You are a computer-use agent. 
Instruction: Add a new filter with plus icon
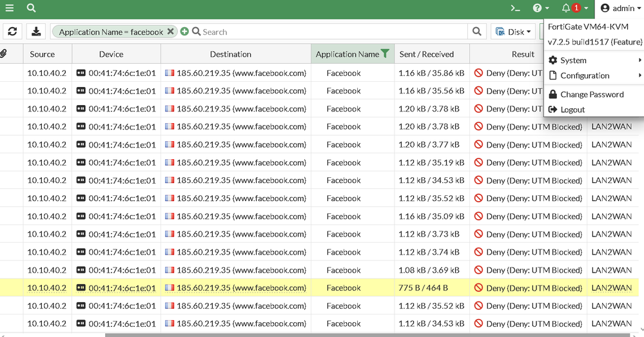(x=185, y=32)
